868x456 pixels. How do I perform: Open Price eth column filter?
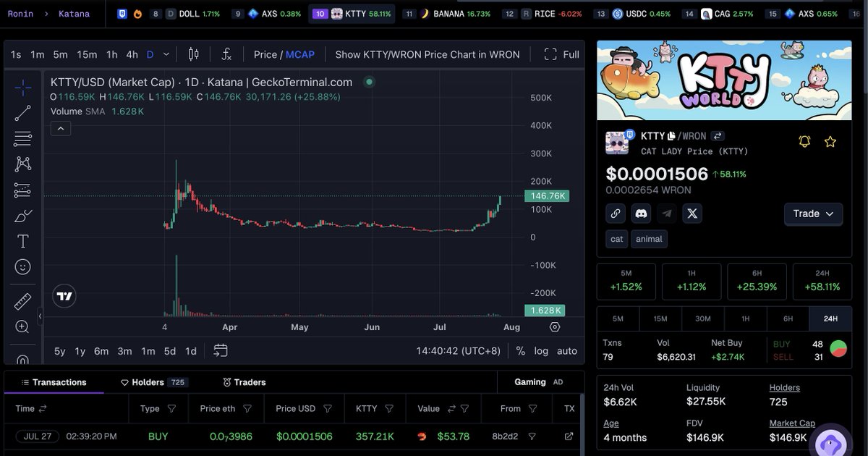pyautogui.click(x=247, y=409)
